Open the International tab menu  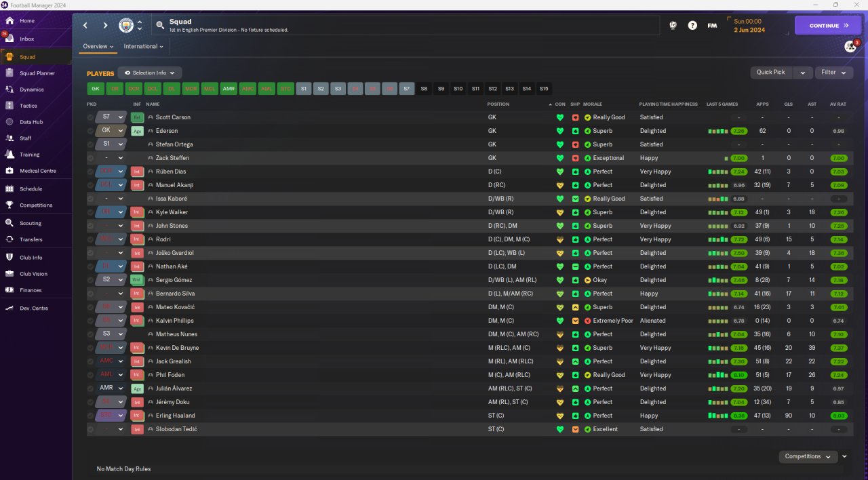coord(144,47)
